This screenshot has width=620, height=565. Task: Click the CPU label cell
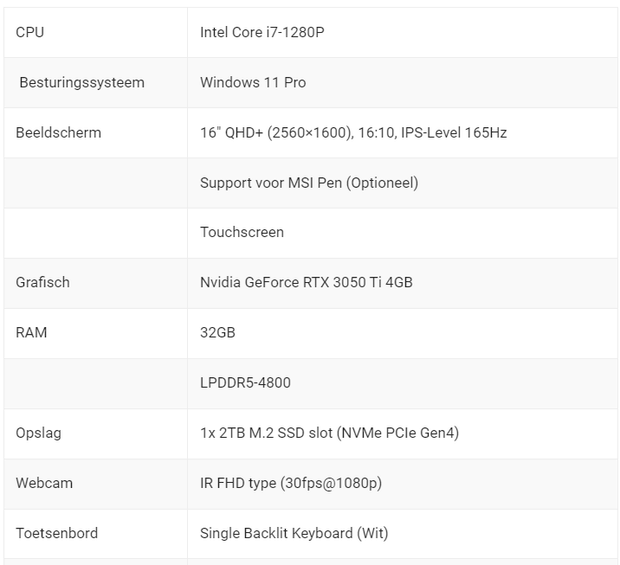click(x=95, y=32)
